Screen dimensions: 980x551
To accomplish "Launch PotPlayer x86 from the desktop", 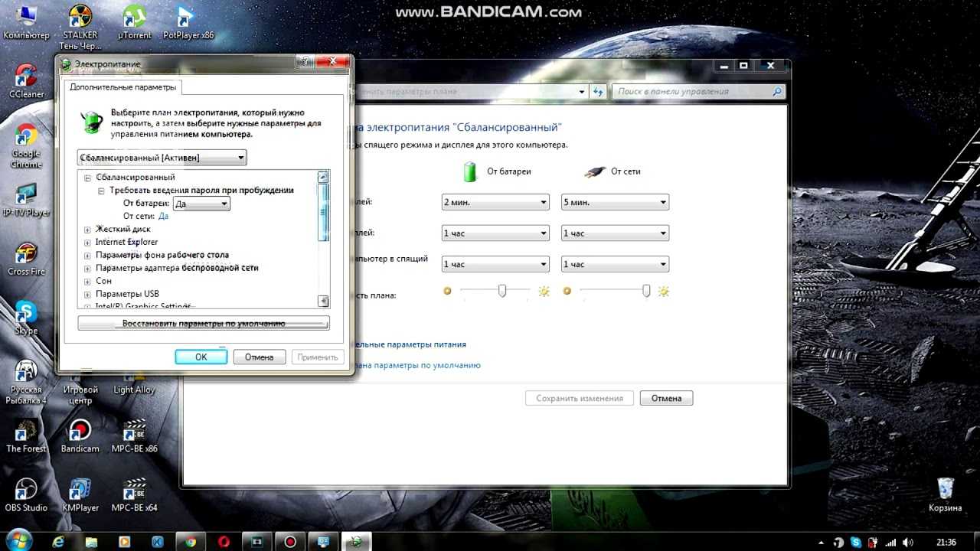I will pos(188,22).
